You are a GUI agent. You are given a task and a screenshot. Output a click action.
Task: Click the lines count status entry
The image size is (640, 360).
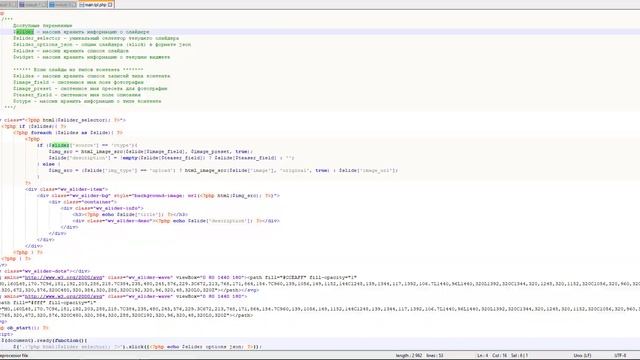click(435, 356)
